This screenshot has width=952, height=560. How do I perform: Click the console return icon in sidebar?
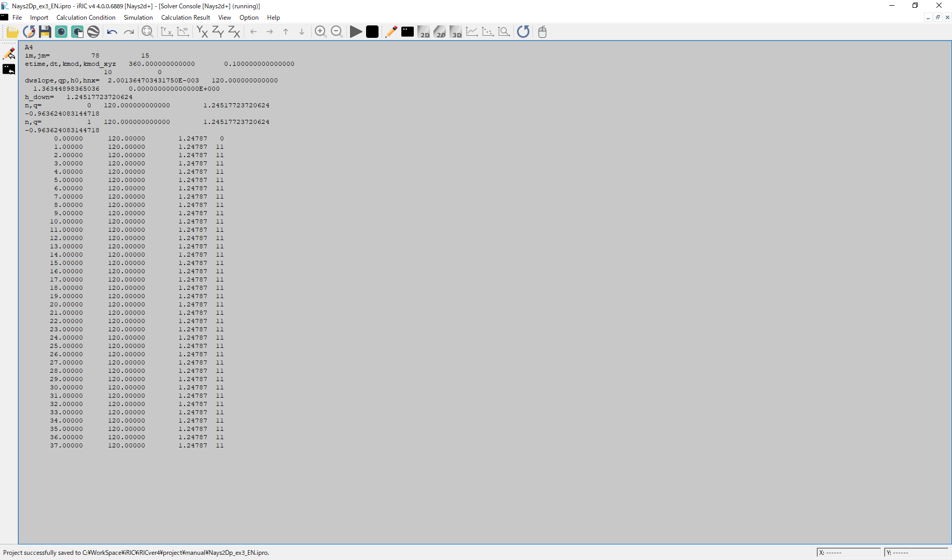click(9, 69)
